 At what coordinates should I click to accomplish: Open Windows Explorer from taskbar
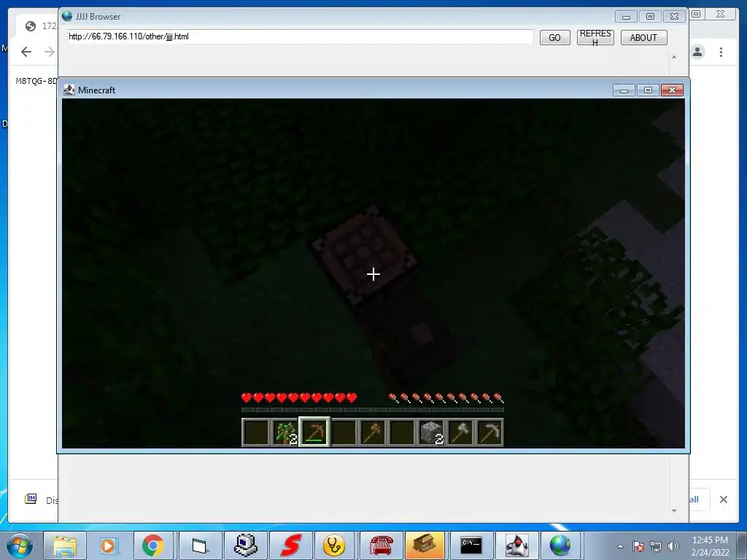coord(64,545)
